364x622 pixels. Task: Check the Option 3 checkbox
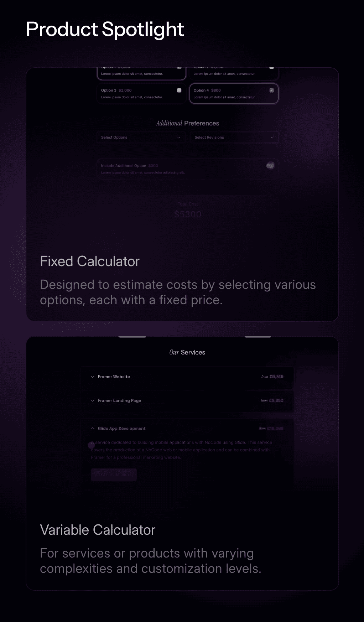[x=179, y=90]
